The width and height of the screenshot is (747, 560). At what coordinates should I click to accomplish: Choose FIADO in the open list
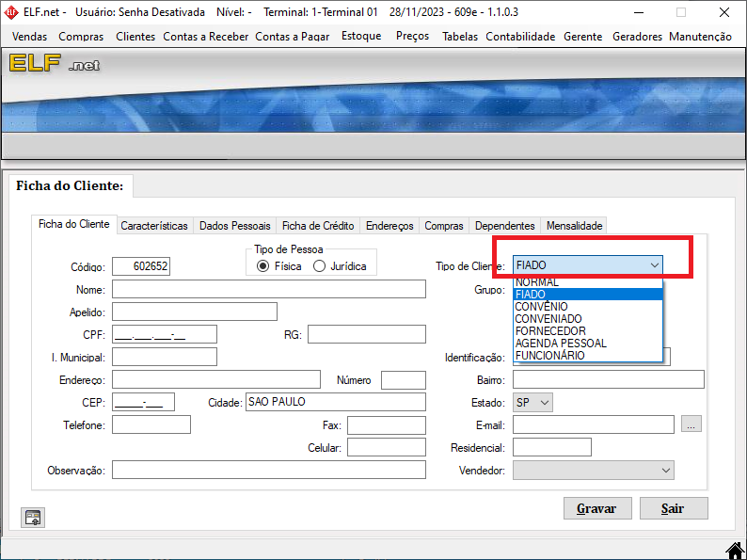coord(588,295)
